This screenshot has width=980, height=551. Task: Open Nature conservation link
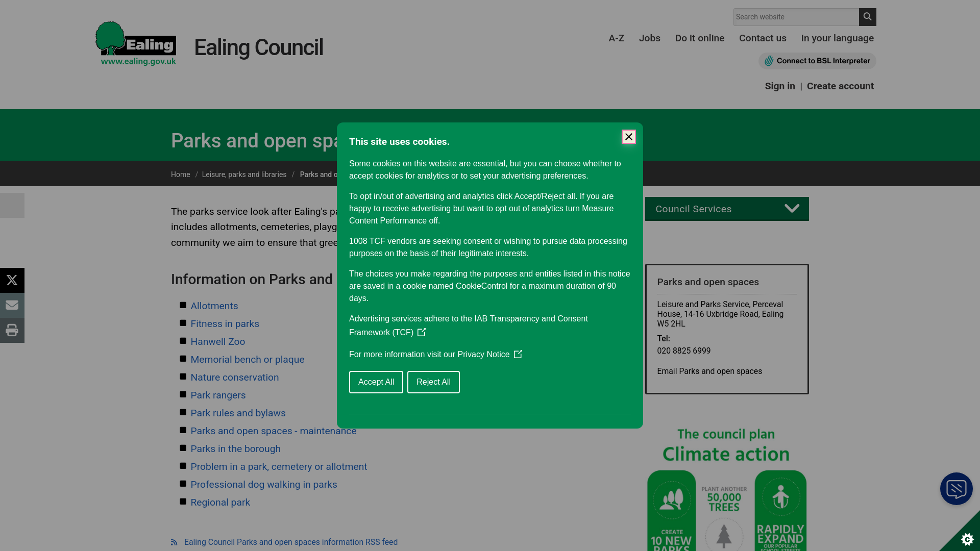point(235,378)
